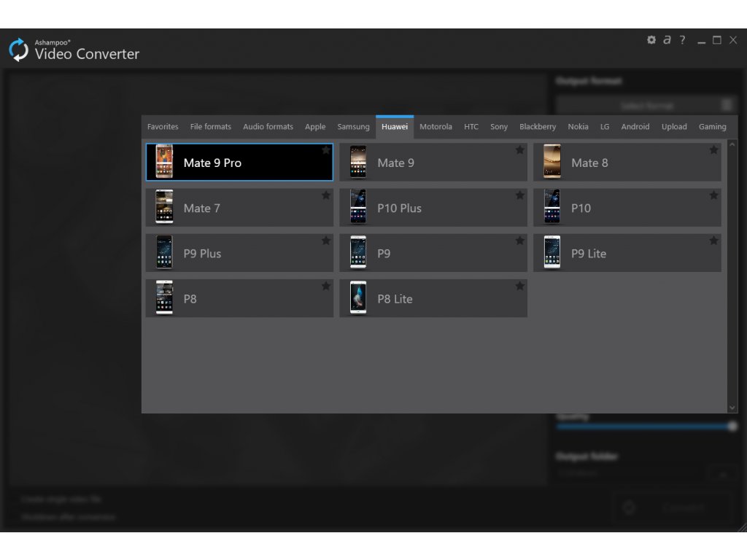Click the P9 Plus phone thumbnail
This screenshot has width=747, height=560.
164,252
